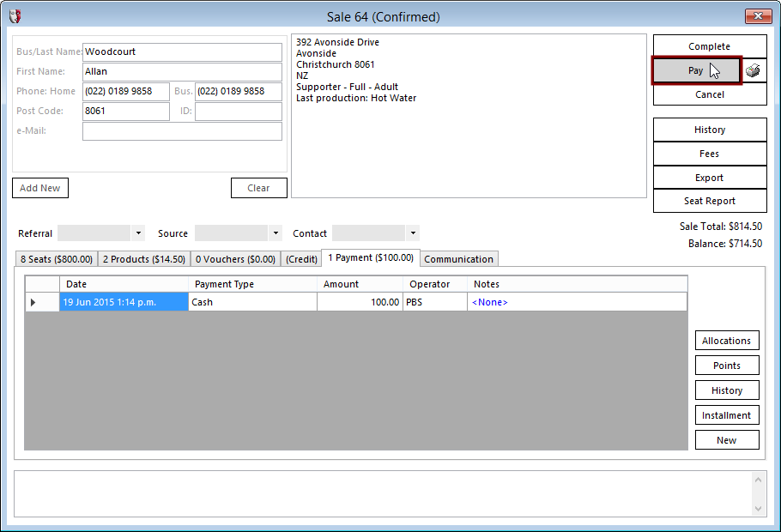
Task: Click the Add New button
Action: click(39, 188)
